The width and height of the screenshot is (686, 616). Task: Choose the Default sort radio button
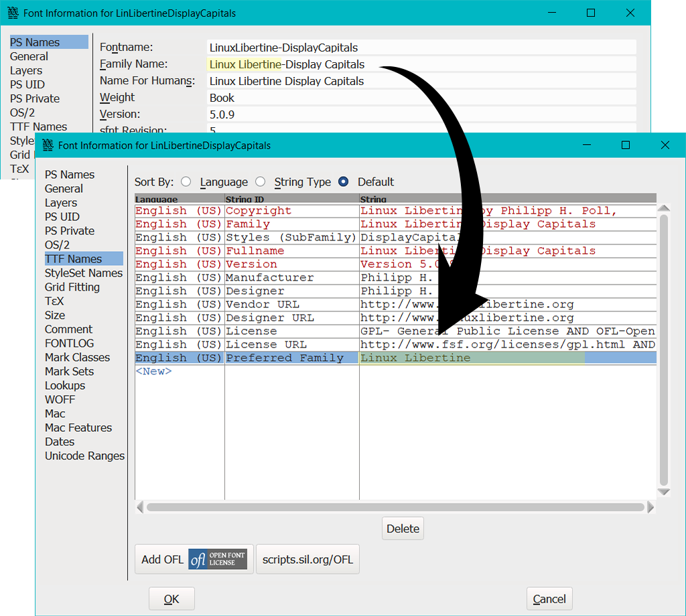(344, 182)
